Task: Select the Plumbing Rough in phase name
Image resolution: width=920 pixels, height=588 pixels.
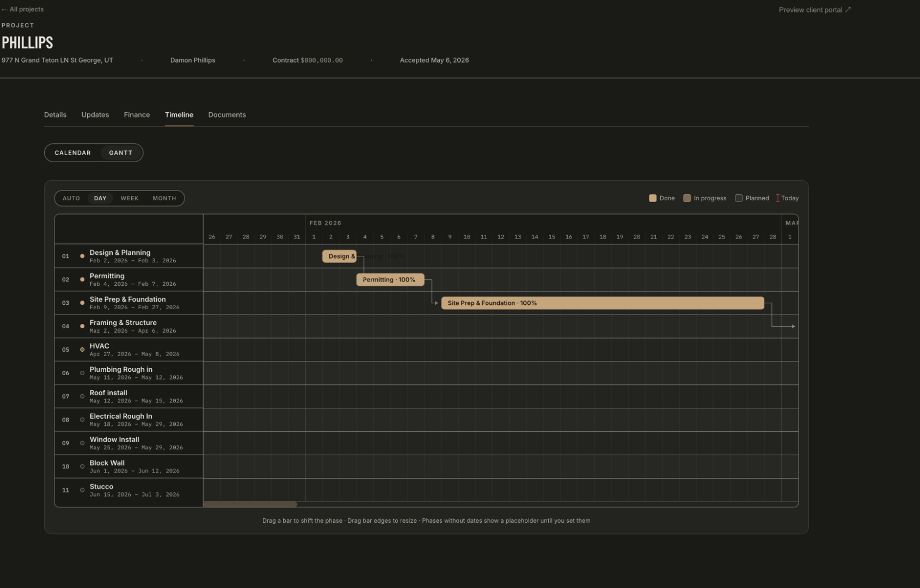Action: pos(121,370)
